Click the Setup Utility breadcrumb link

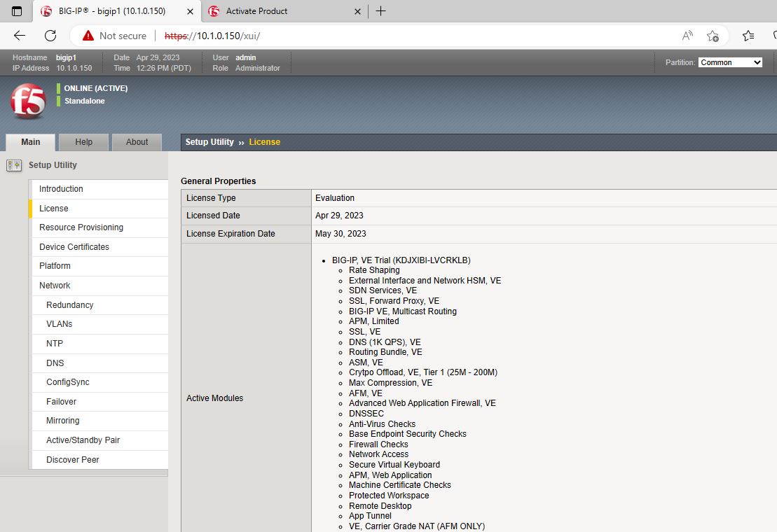tap(209, 142)
